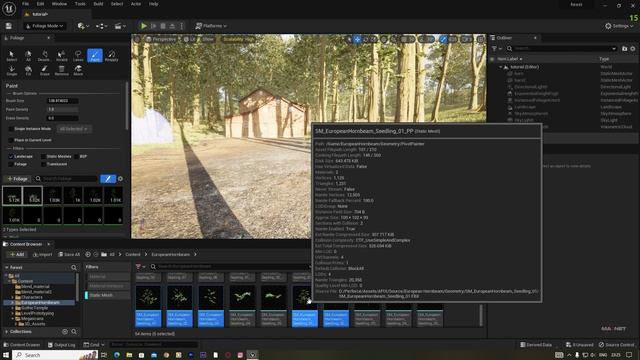Open the viewport options hamburger menu

(137, 39)
